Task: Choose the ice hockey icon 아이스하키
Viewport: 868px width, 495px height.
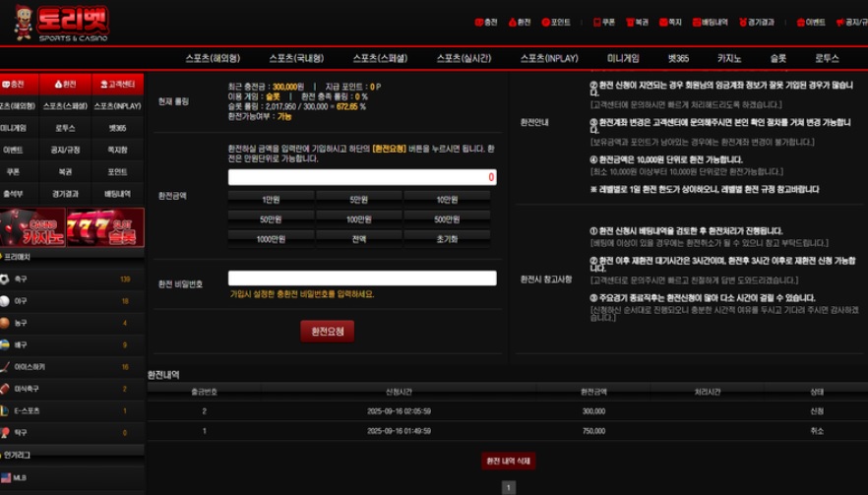Action: [6, 366]
